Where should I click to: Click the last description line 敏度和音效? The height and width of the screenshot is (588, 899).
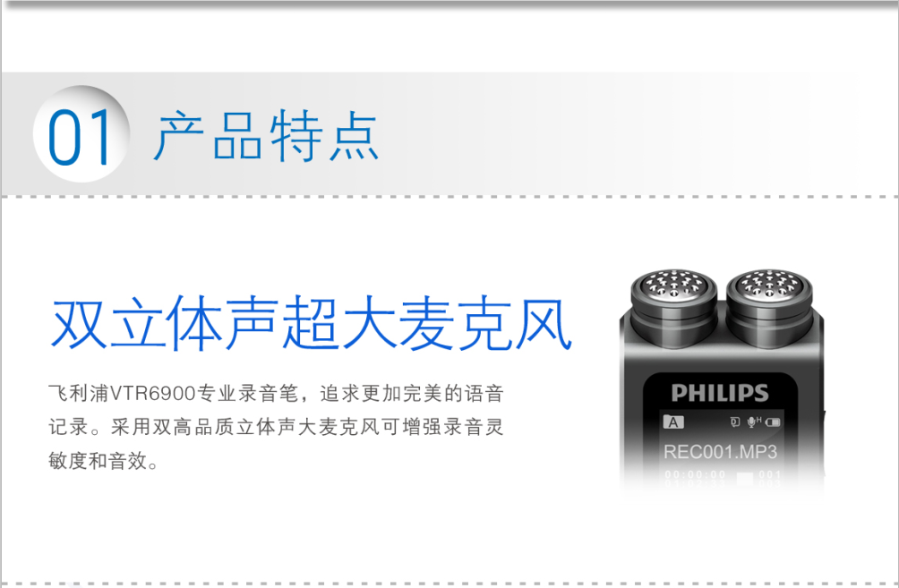pos(103,461)
